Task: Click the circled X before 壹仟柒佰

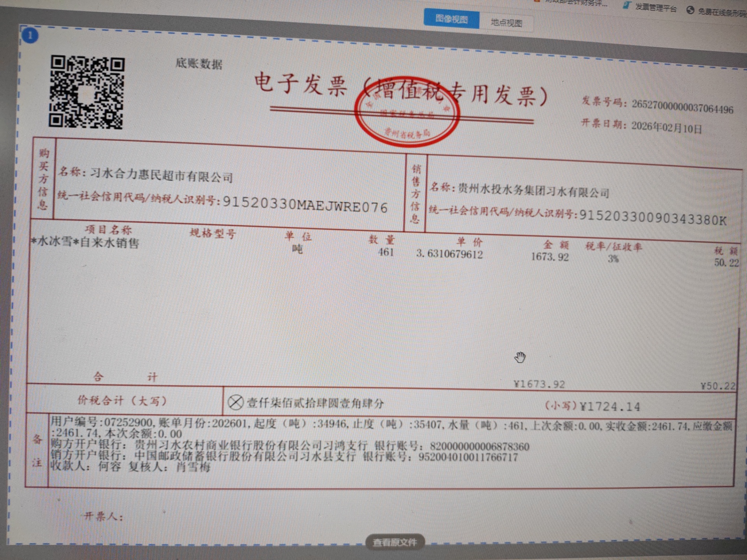Action: click(x=235, y=402)
